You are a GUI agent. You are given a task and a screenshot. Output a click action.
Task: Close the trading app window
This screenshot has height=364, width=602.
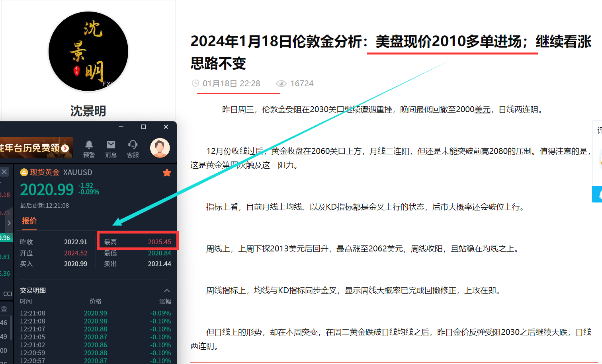(166, 127)
